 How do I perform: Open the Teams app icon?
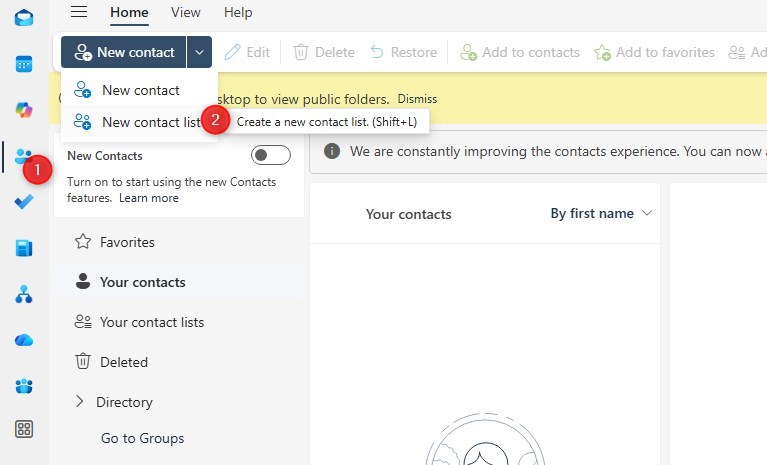[24, 386]
